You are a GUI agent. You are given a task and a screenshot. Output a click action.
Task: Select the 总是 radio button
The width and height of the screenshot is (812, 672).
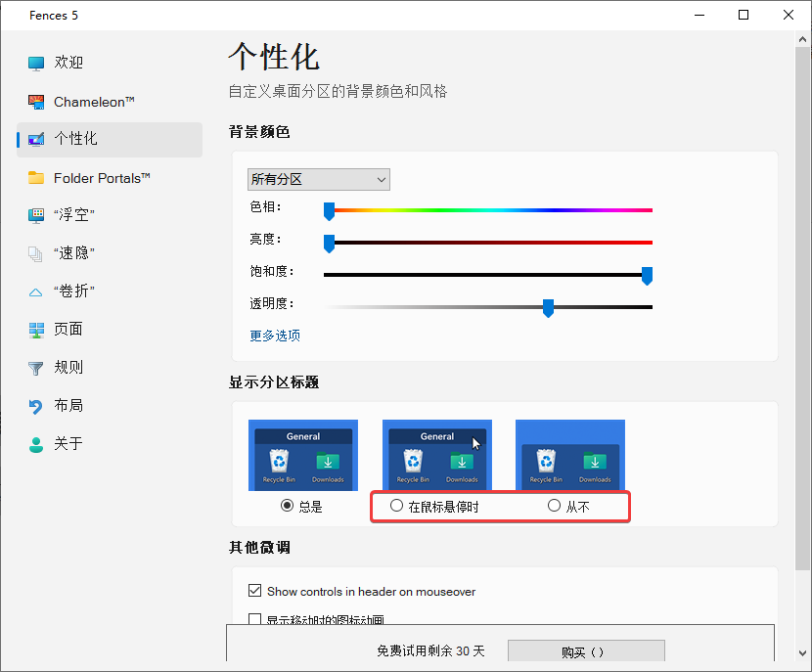(x=287, y=506)
